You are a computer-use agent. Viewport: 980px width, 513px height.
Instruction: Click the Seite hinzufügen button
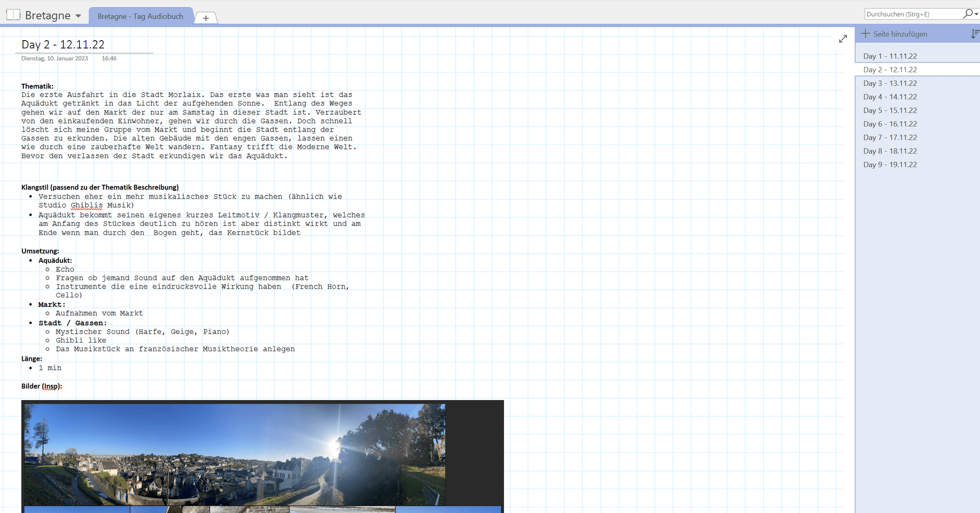tap(894, 34)
